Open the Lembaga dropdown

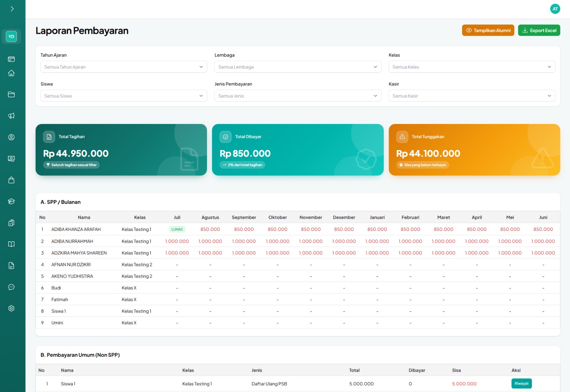298,67
